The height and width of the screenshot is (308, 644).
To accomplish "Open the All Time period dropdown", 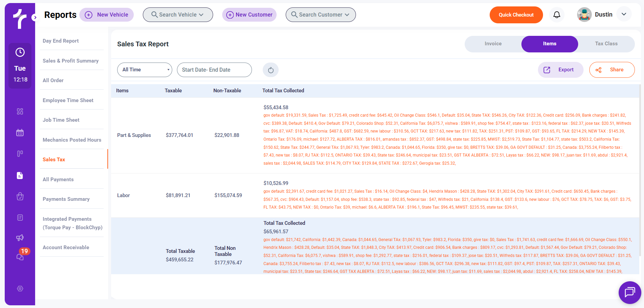I will click(x=145, y=70).
